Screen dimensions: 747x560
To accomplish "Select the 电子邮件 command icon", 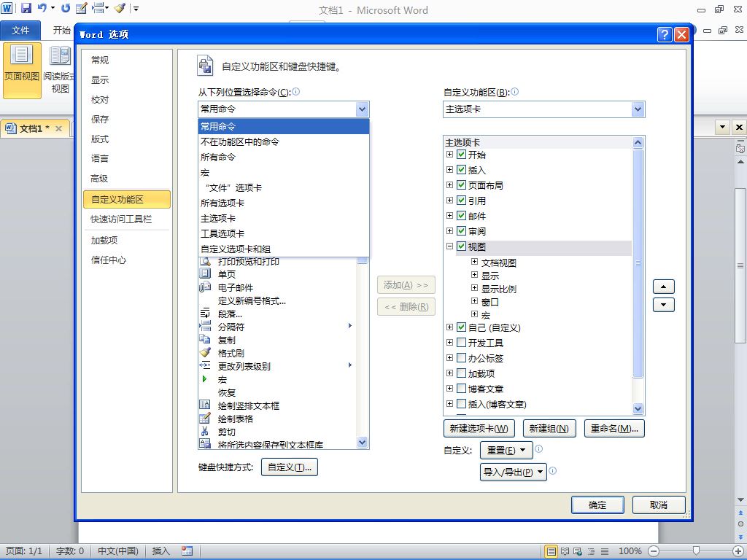I will point(205,287).
